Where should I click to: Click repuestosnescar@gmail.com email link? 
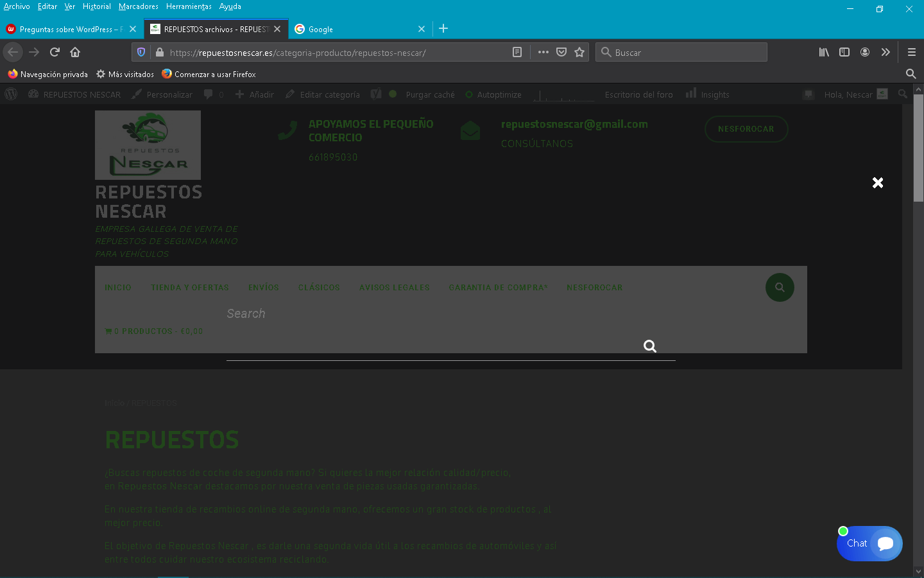574,124
